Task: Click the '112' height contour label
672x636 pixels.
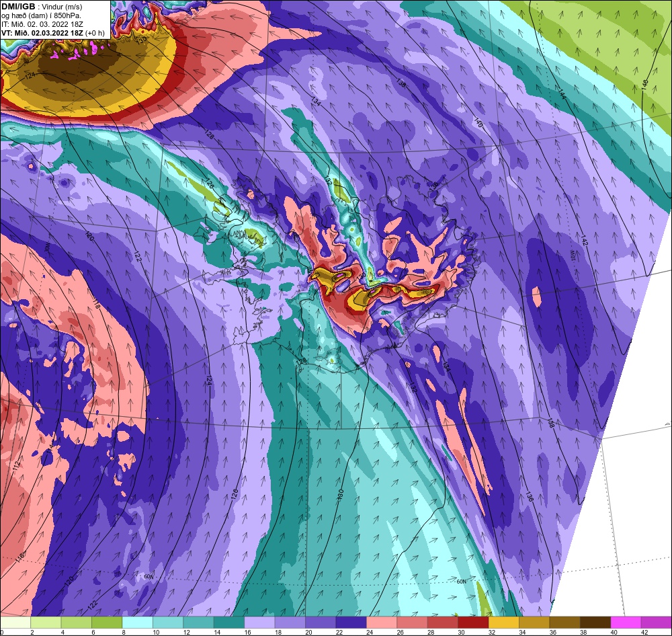Action: [x=17, y=465]
